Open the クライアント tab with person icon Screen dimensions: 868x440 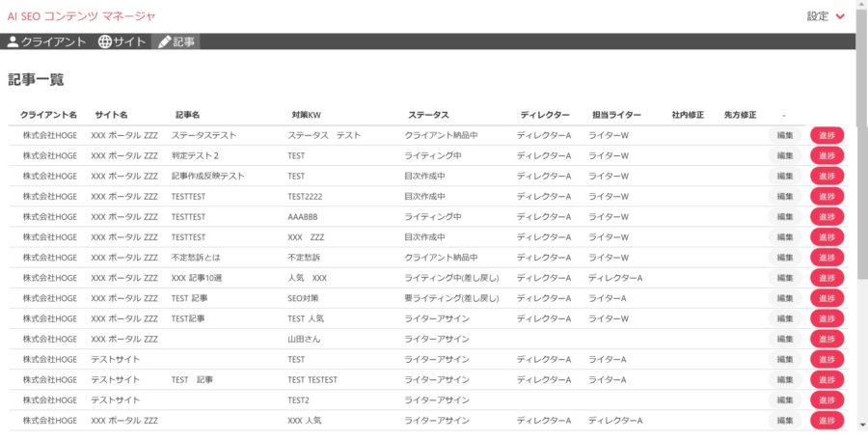47,41
